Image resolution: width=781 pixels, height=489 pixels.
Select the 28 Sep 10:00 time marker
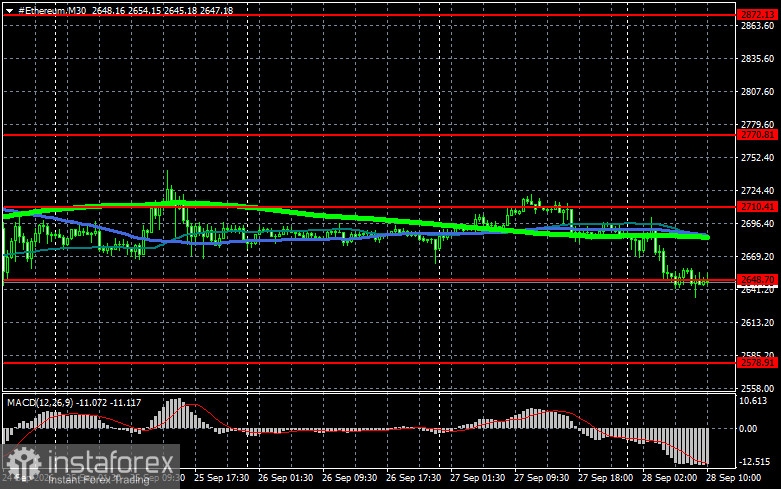tap(733, 478)
